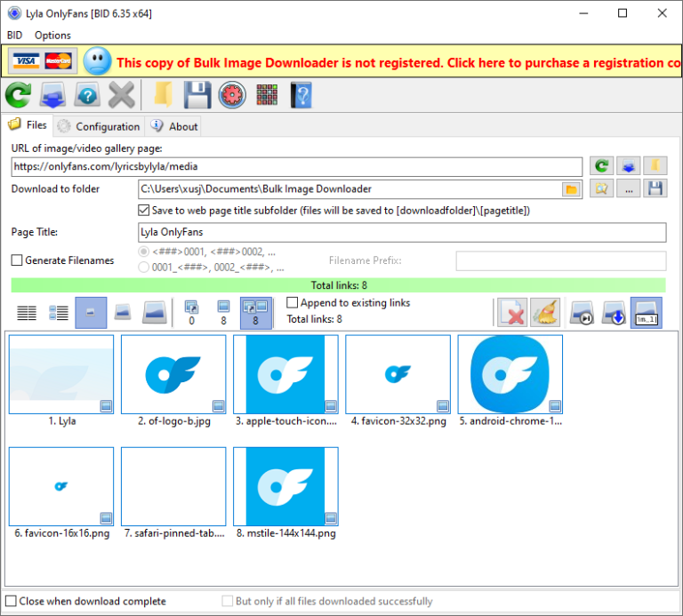Switch to list view with lines icon
This screenshot has height=616, width=683.
[28, 313]
